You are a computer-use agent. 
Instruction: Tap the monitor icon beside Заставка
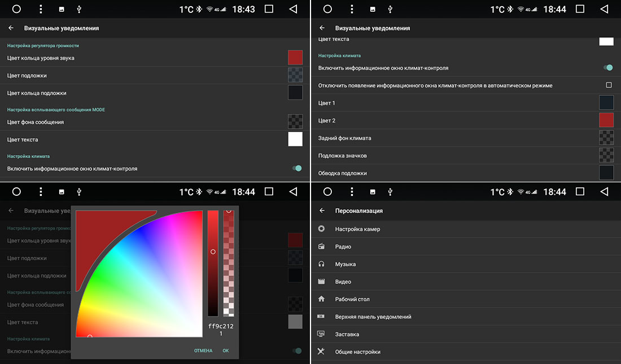point(321,334)
